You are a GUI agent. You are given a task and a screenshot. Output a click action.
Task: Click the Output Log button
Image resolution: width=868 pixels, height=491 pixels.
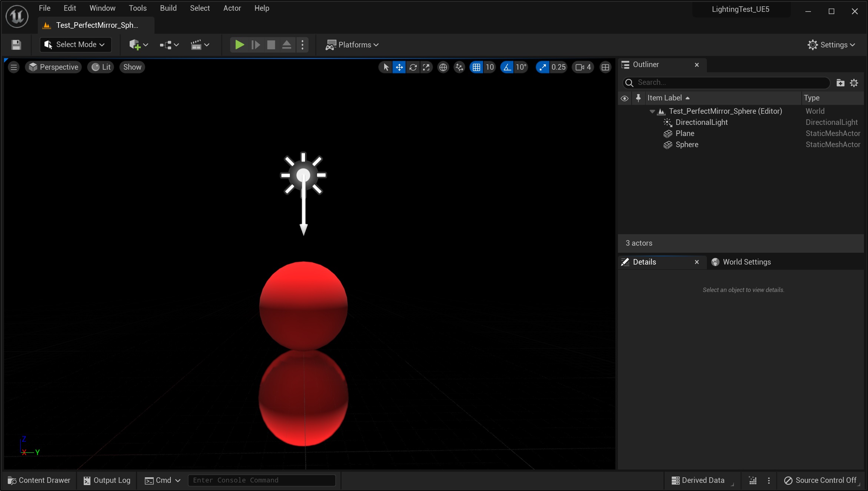pos(107,480)
